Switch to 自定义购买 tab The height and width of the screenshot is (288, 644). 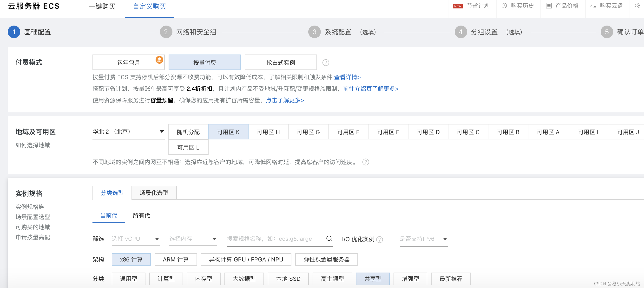(149, 7)
